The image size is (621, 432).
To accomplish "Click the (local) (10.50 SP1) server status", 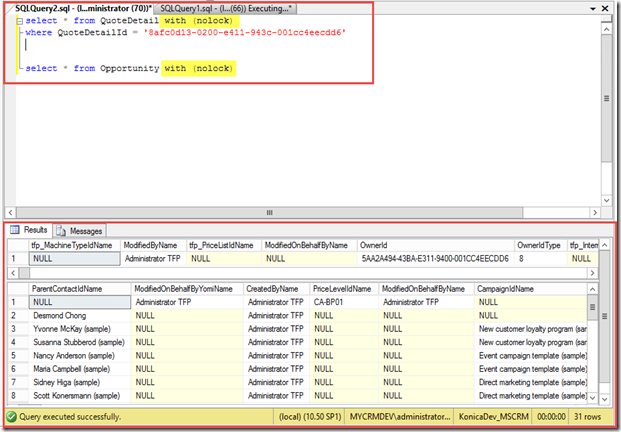I will click(310, 417).
